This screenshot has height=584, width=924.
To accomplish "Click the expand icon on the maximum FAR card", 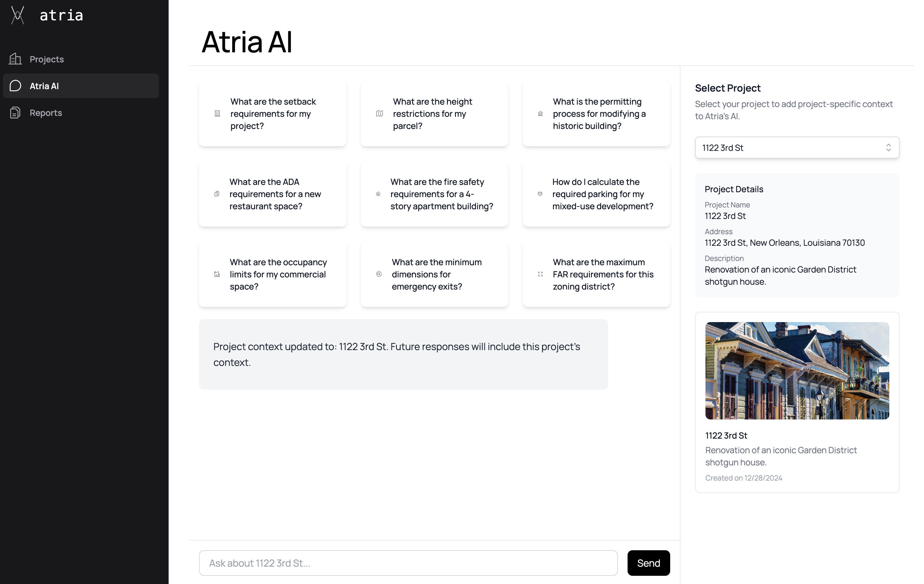I will click(x=540, y=274).
